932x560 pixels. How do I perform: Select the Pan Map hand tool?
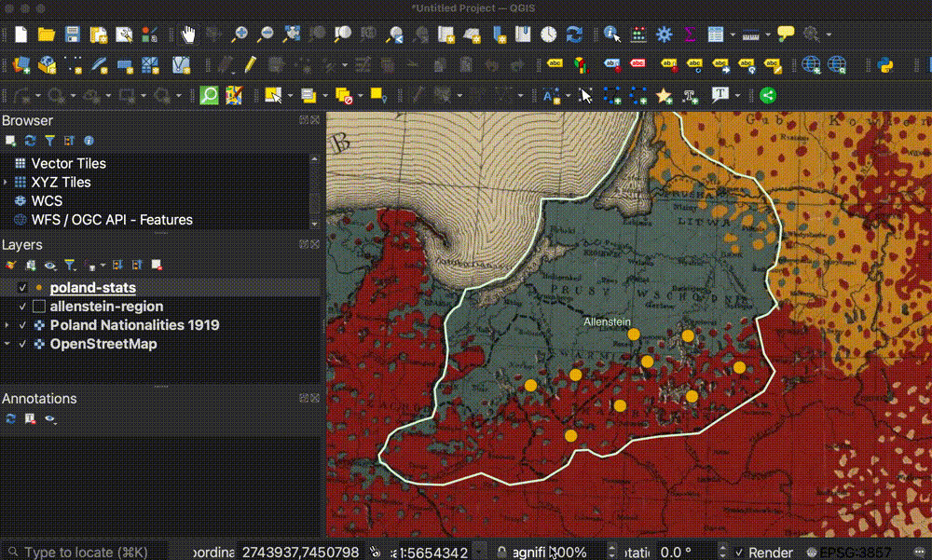(x=188, y=34)
